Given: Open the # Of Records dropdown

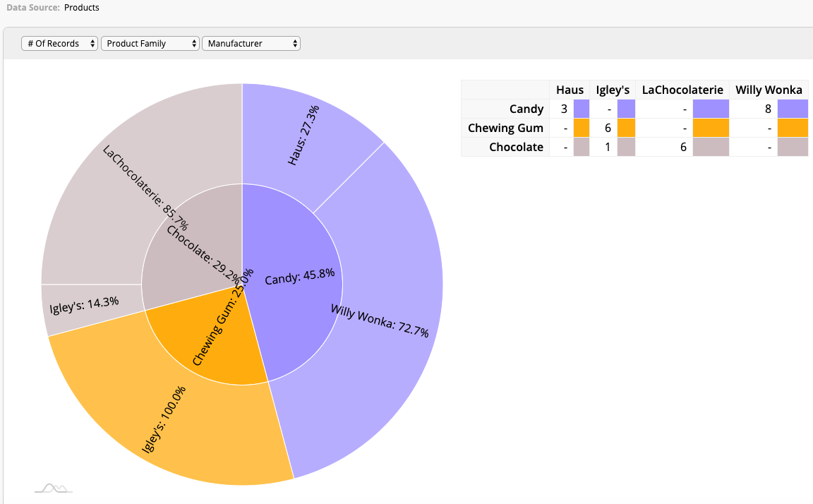Looking at the screenshot, I should (x=59, y=44).
